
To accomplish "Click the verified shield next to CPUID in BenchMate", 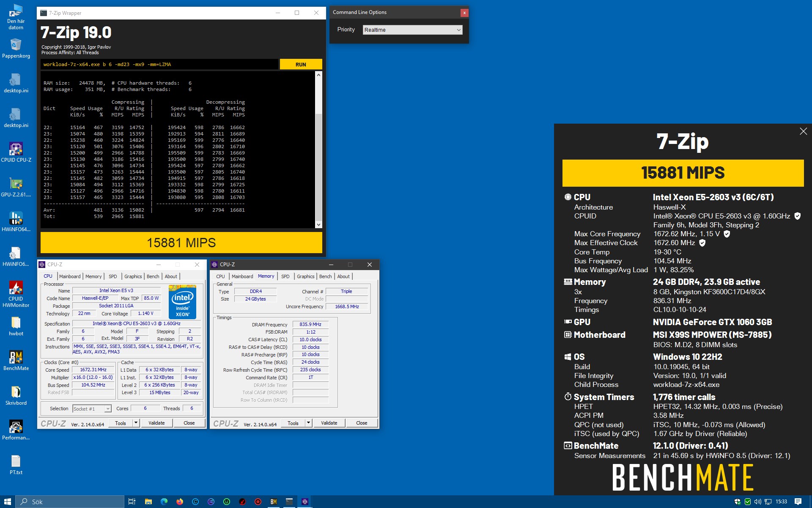I will [797, 216].
